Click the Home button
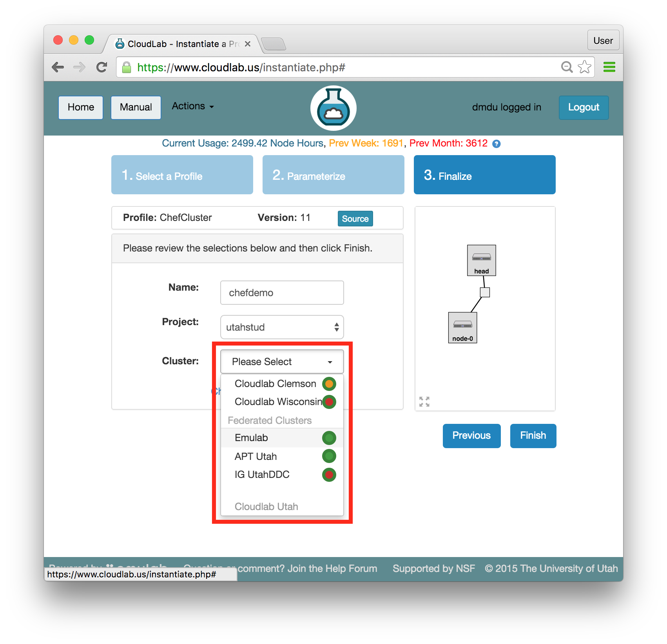This screenshot has height=644, width=667. (x=81, y=107)
